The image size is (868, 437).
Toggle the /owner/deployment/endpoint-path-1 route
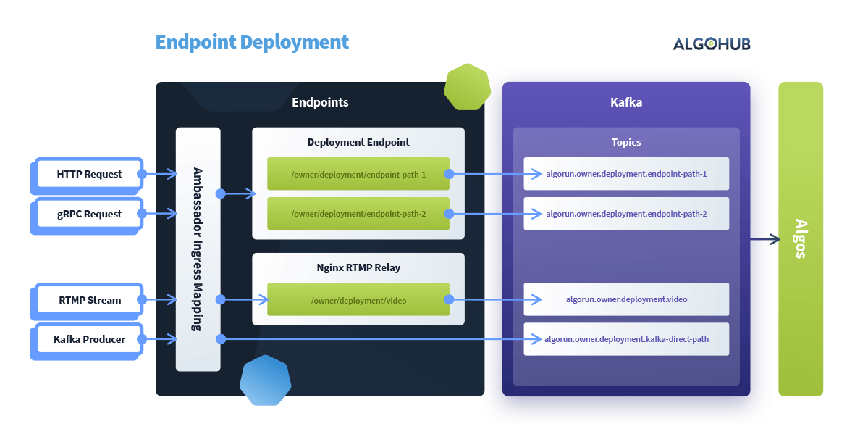(x=358, y=174)
